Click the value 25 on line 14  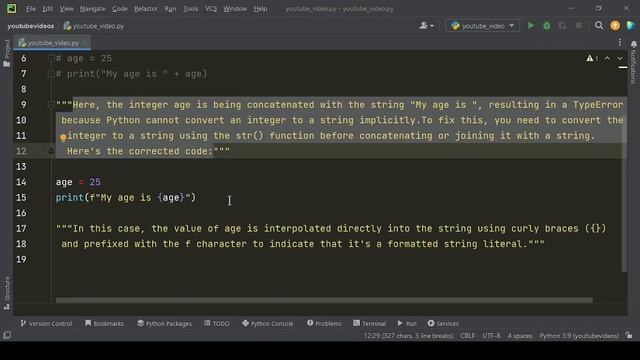(x=95, y=182)
